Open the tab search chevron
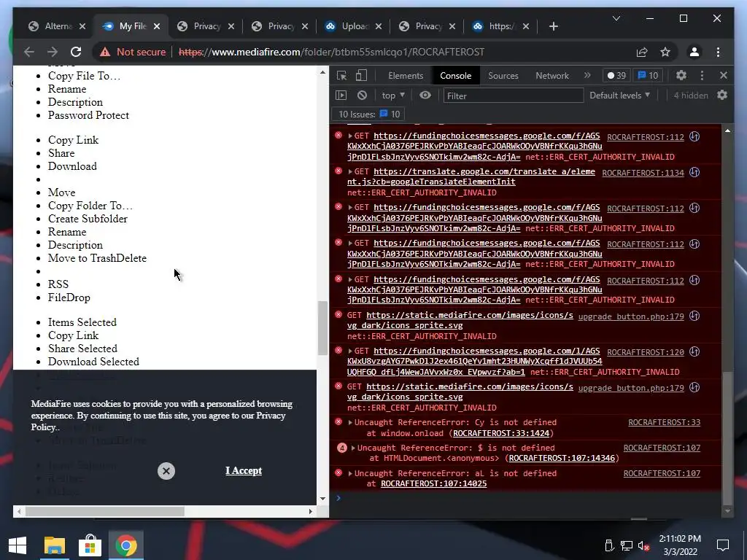 pos(616,18)
